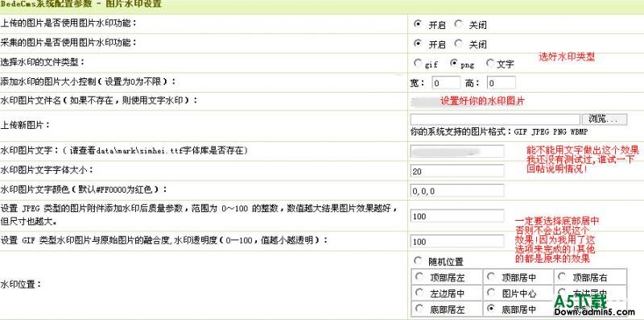
Task: Focus the watermark width 宽 field
Action: (446, 83)
